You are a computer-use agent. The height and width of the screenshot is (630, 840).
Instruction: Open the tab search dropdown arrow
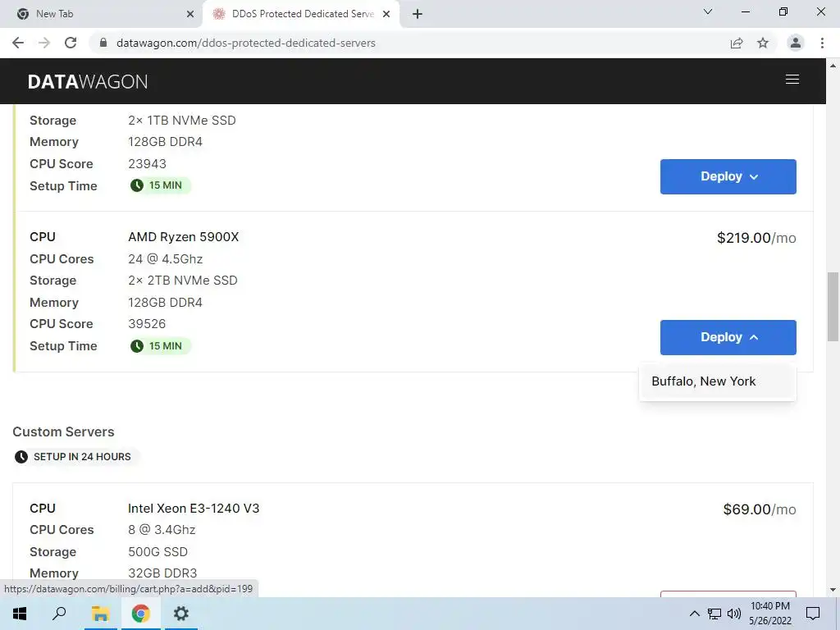[708, 11]
